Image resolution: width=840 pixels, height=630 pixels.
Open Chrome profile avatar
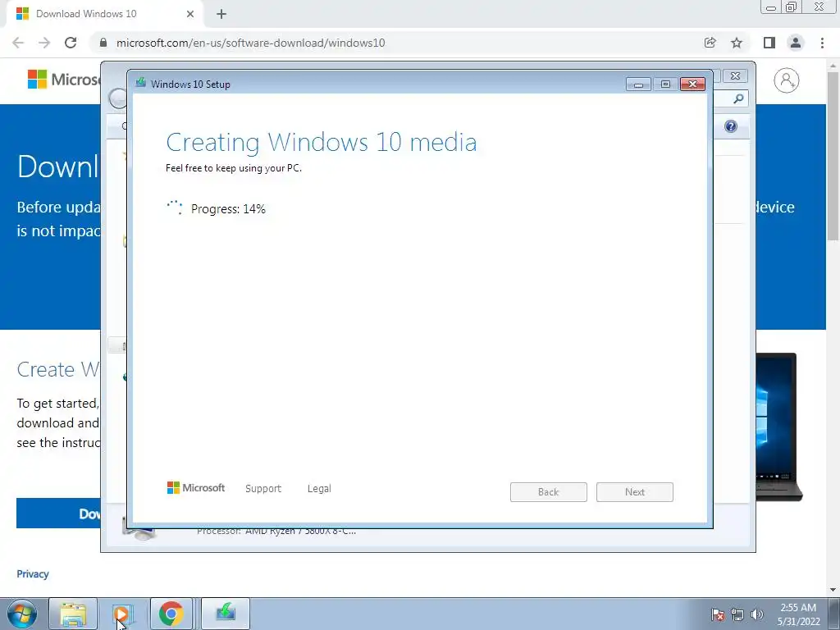[796, 43]
